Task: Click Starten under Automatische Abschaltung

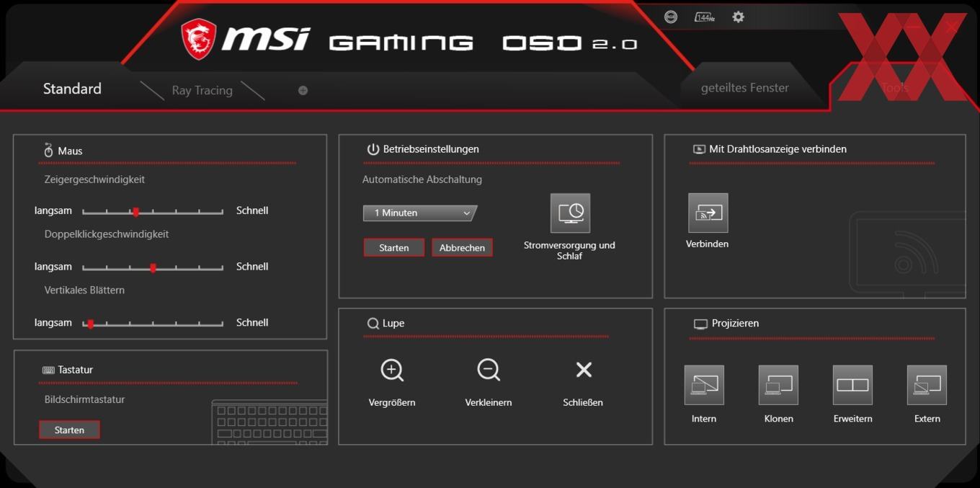Action: [x=393, y=247]
